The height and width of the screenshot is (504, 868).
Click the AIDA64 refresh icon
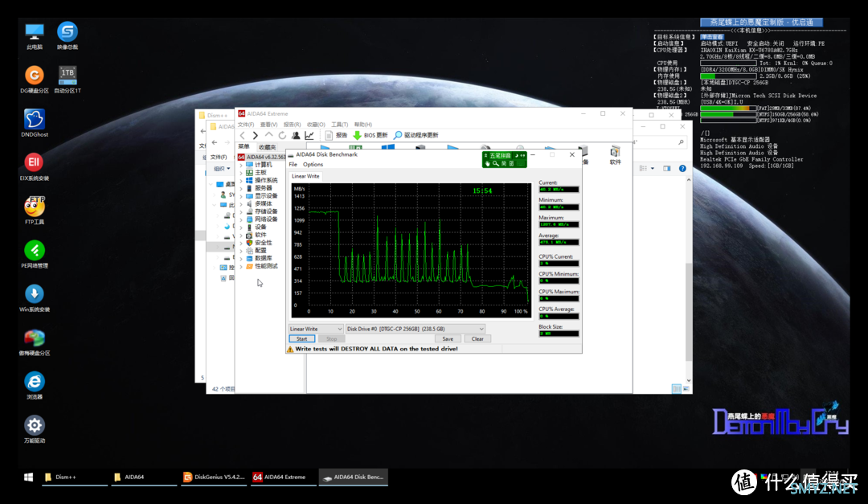282,135
